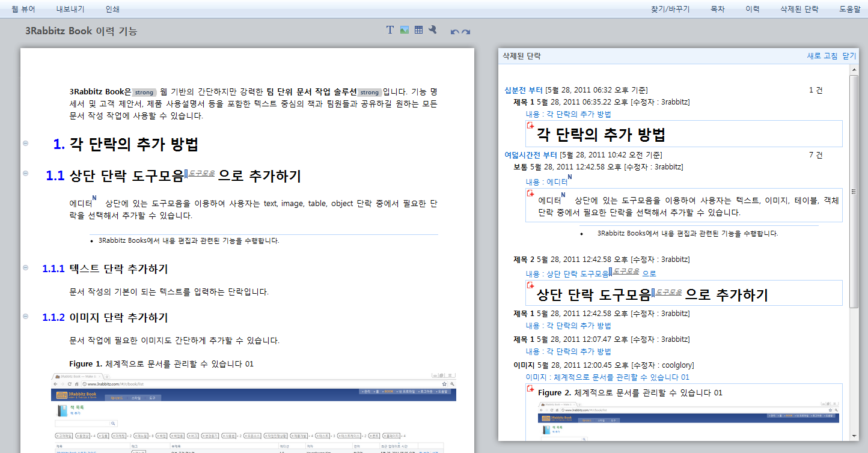Click paragraph '문서 작성의 기본이 되는 텍스트를'
Screen dimensions: 868x453
169,292
